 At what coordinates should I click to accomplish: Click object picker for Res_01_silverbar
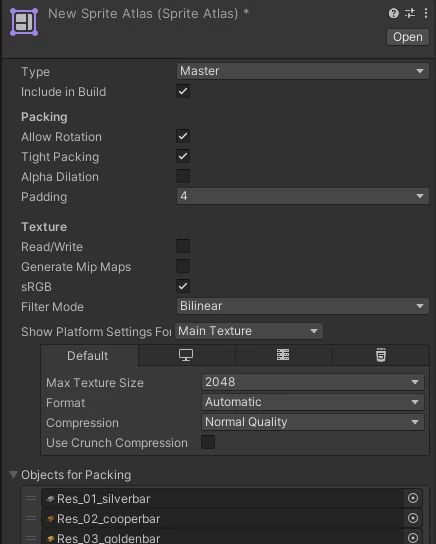pos(413,498)
